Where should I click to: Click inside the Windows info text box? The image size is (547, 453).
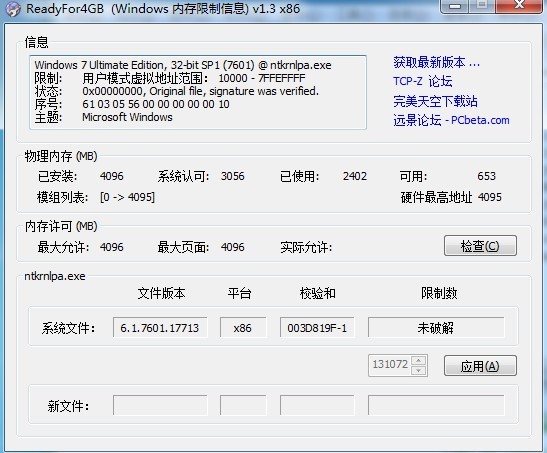(198, 92)
